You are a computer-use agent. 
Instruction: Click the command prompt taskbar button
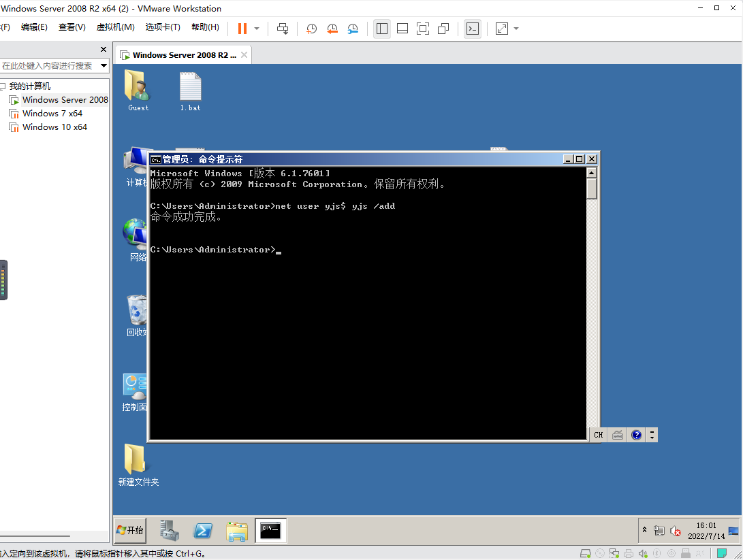(270, 530)
